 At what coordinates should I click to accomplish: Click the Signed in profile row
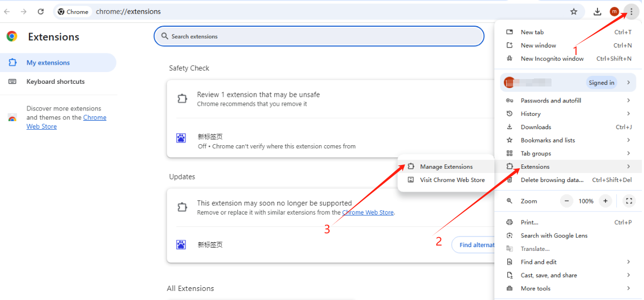click(x=569, y=82)
